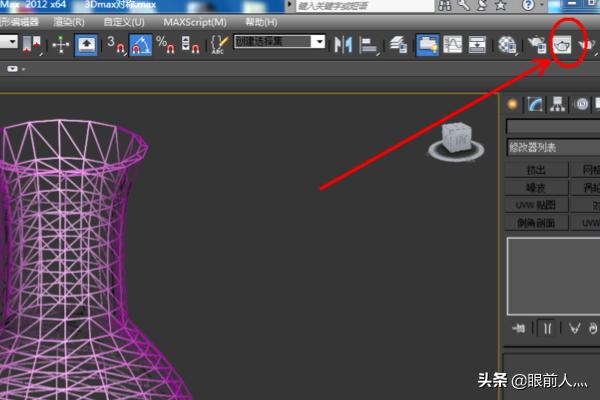Screen dimensions: 600x400
Task: Expand arrow left of search field
Action: click(x=290, y=5)
